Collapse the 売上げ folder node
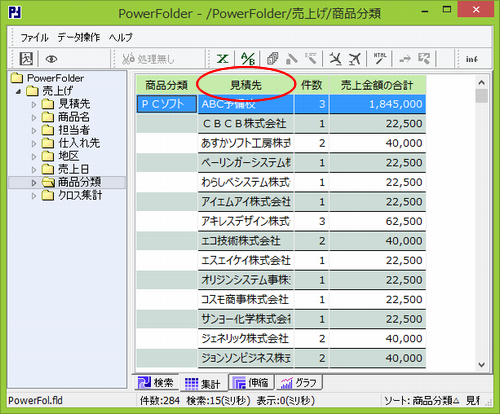 click(x=19, y=91)
